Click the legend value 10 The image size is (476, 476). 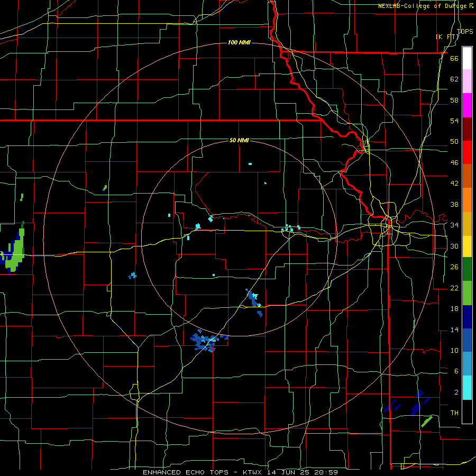(454, 351)
